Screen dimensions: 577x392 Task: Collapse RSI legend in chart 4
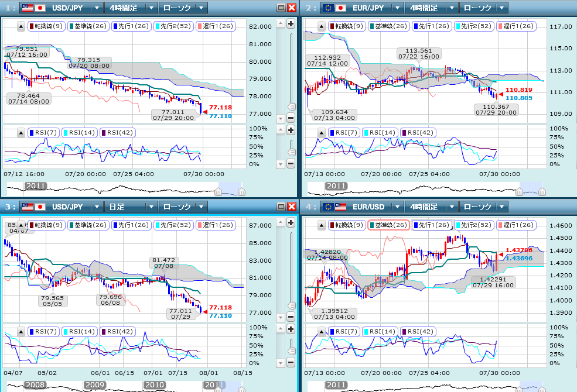(x=321, y=332)
